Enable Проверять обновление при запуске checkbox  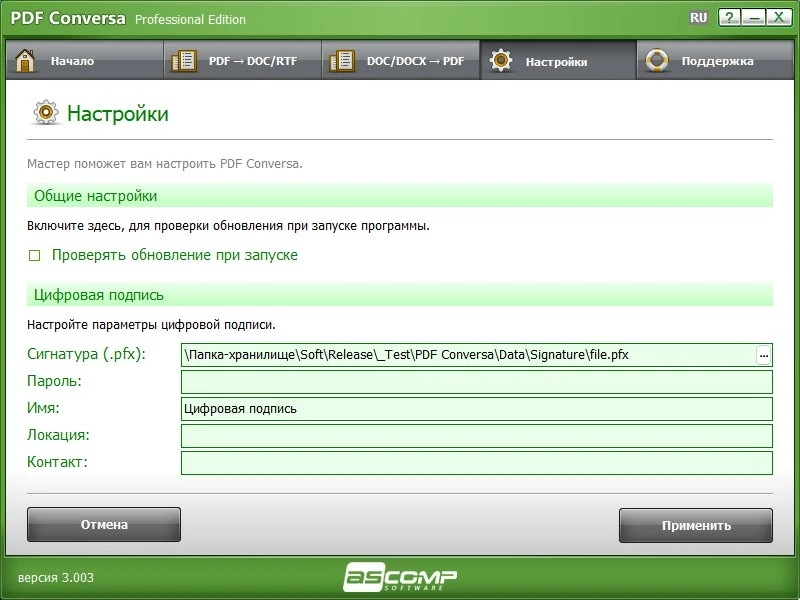[x=34, y=255]
